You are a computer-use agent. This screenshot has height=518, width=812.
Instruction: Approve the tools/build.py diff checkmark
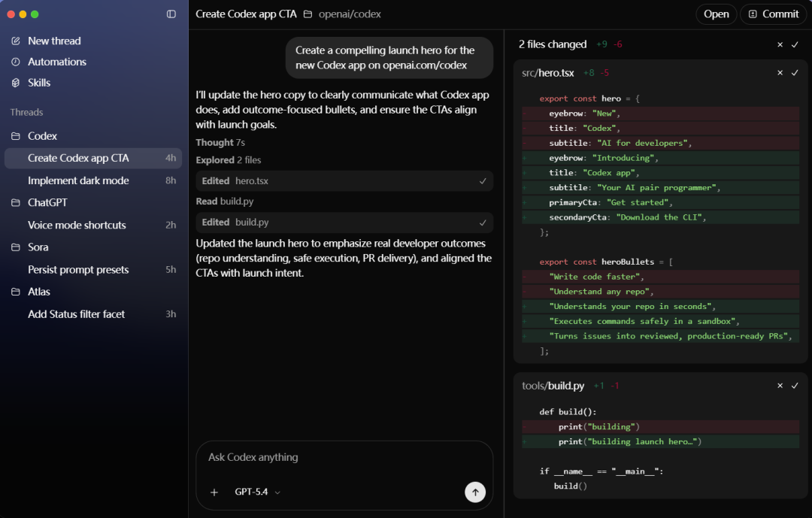pyautogui.click(x=795, y=386)
